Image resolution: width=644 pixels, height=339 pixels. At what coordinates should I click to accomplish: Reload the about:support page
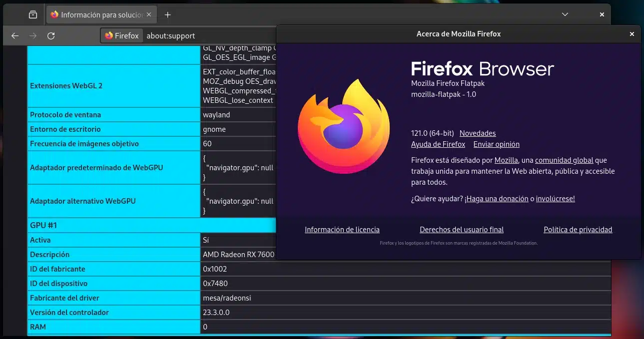coord(51,36)
